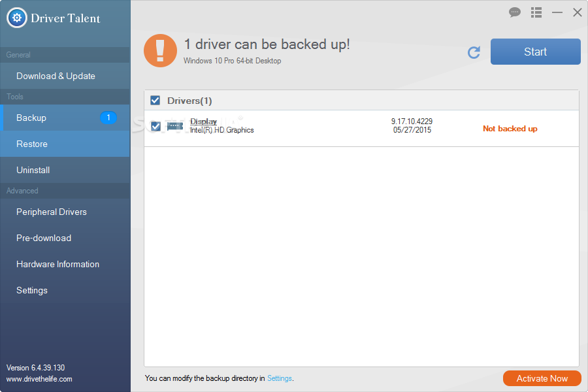This screenshot has height=392, width=588.
Task: Click the refresh arrow icon
Action: pyautogui.click(x=474, y=52)
